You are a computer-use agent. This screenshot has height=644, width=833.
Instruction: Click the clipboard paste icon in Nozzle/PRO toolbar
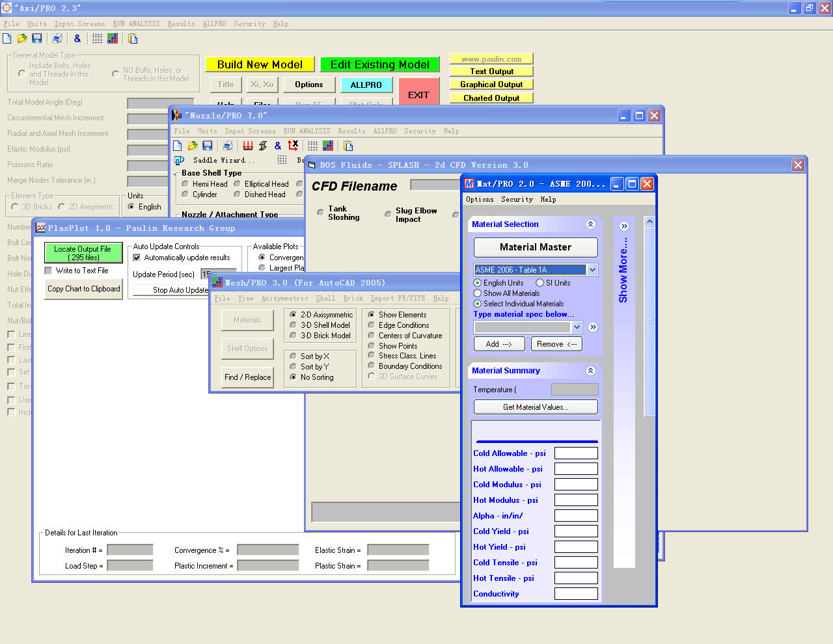click(x=348, y=146)
